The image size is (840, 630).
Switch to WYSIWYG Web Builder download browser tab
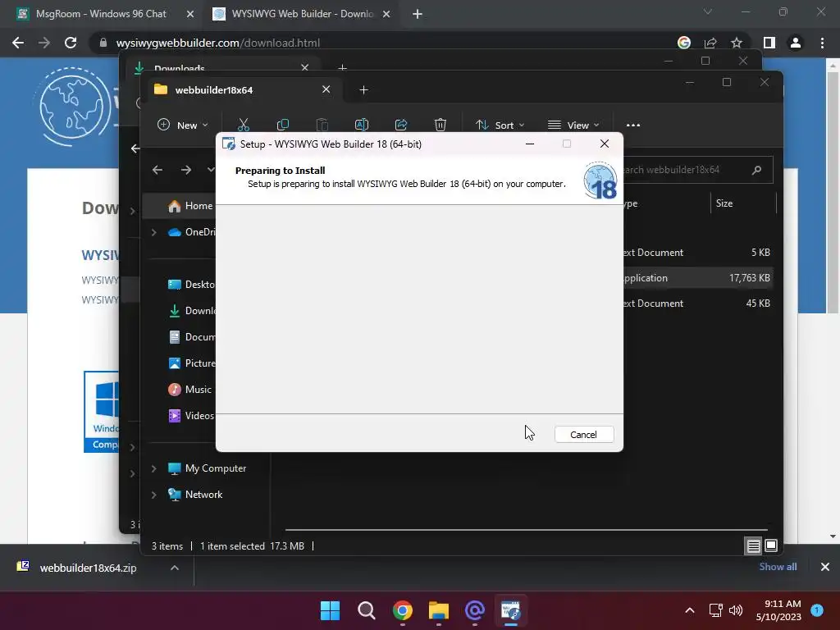302,14
